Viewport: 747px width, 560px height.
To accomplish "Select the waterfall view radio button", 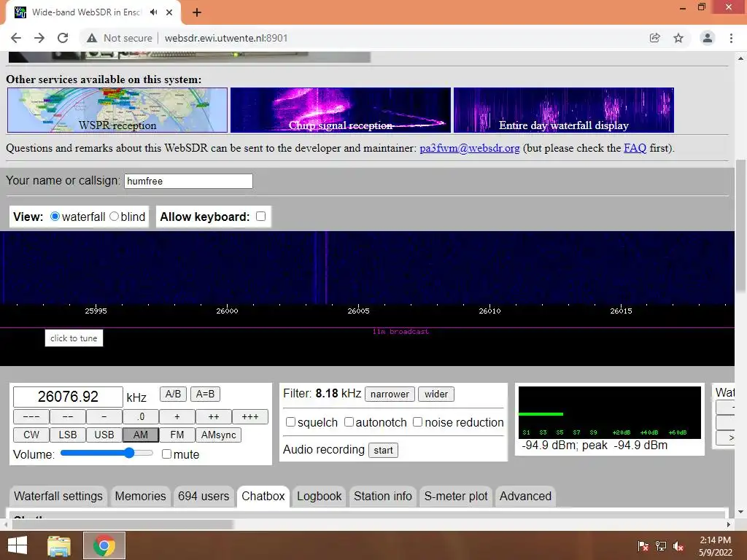I will click(55, 216).
